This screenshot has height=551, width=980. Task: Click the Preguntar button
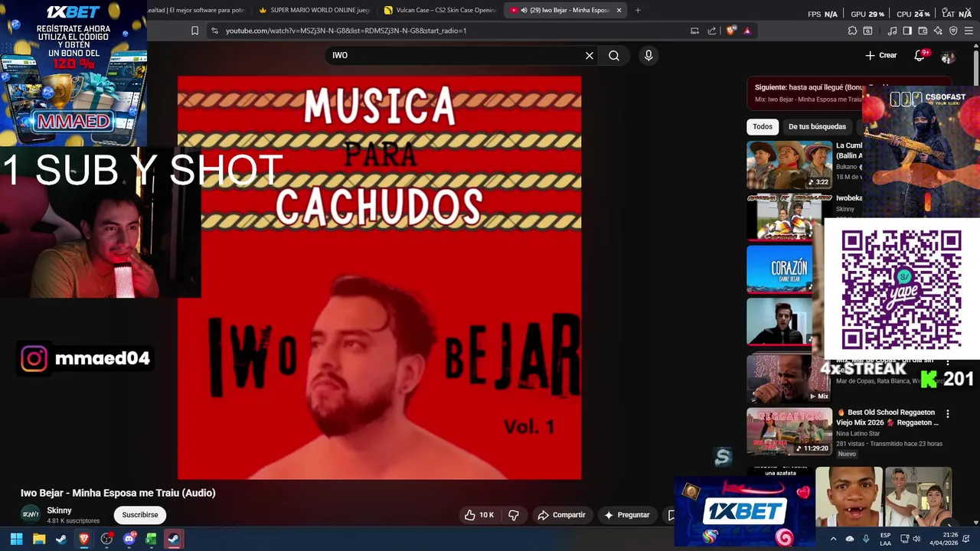626,515
